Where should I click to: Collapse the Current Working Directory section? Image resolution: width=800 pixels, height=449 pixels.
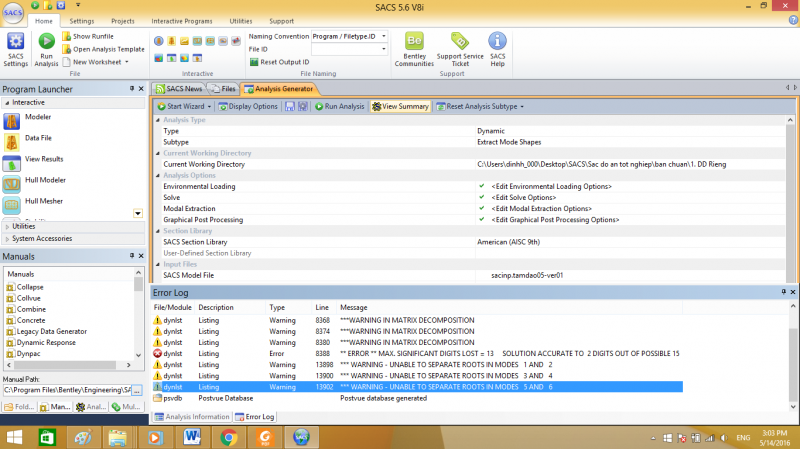pos(158,153)
